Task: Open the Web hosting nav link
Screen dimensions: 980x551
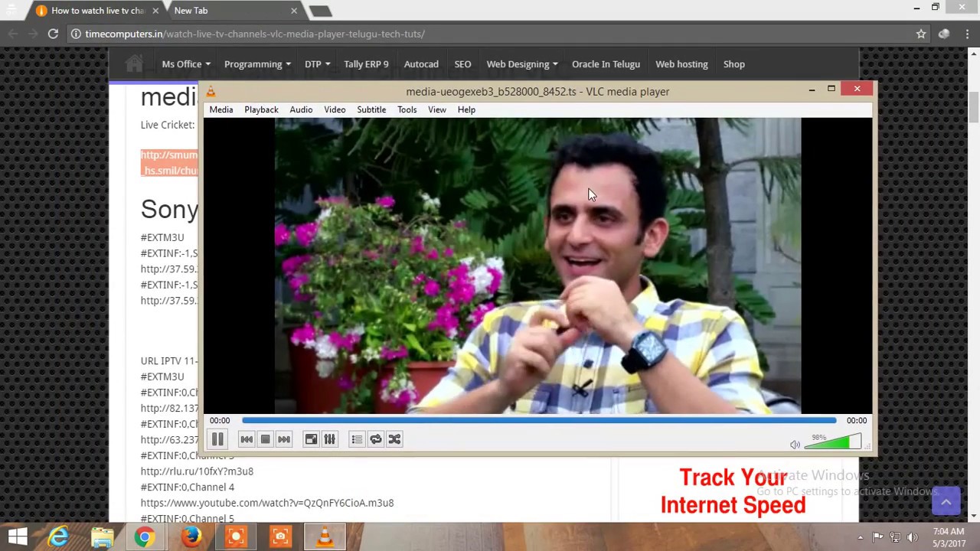Action: click(x=681, y=64)
